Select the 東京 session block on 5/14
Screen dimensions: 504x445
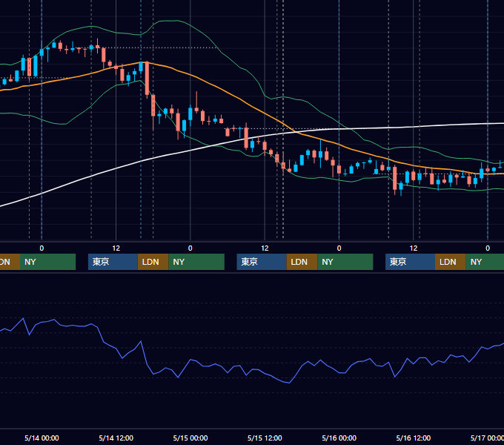click(113, 262)
